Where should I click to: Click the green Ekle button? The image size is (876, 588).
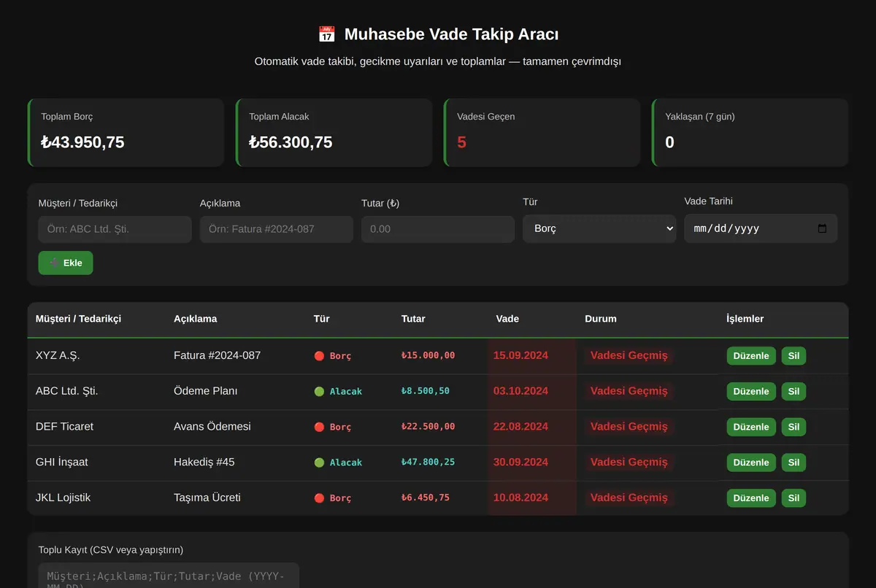[66, 263]
